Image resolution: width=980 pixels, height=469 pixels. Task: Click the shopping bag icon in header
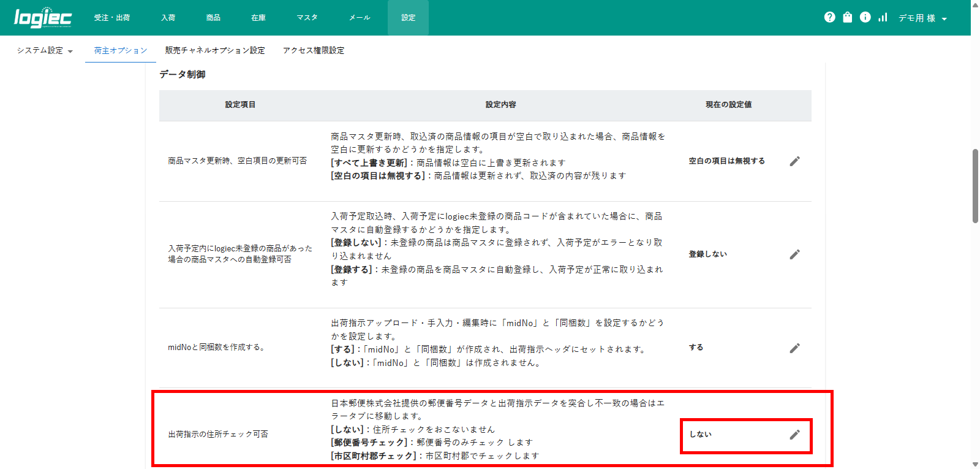pos(847,17)
